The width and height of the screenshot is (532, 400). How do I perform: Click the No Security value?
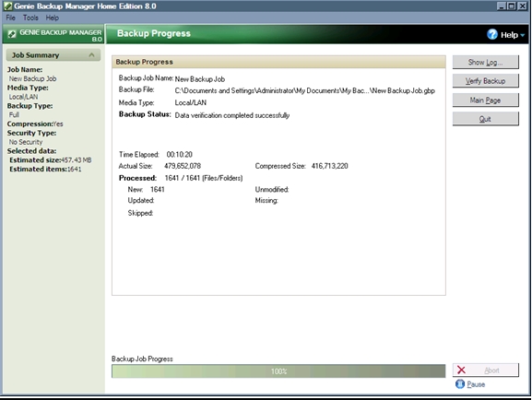click(x=26, y=142)
